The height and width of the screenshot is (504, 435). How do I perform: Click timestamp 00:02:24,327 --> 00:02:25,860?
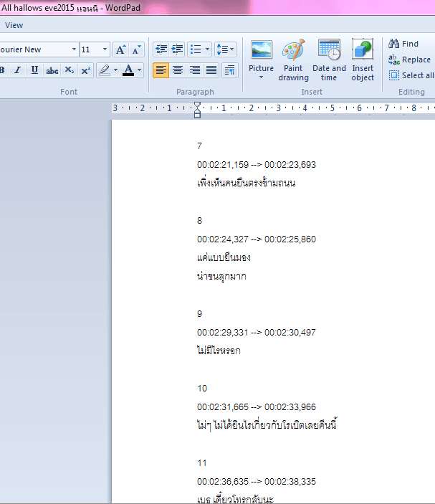pos(257,239)
